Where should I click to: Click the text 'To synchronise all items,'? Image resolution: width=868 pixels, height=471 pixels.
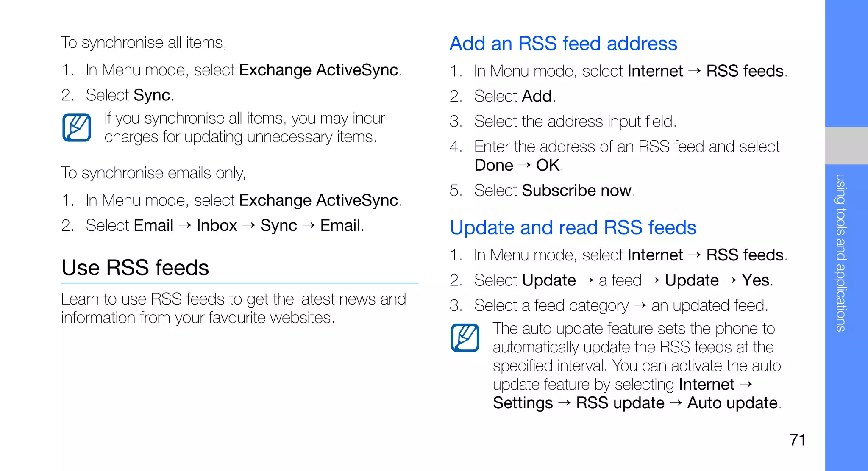(144, 43)
